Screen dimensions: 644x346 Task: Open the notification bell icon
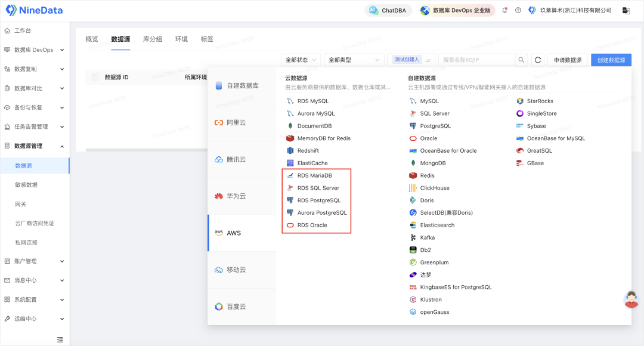(505, 11)
